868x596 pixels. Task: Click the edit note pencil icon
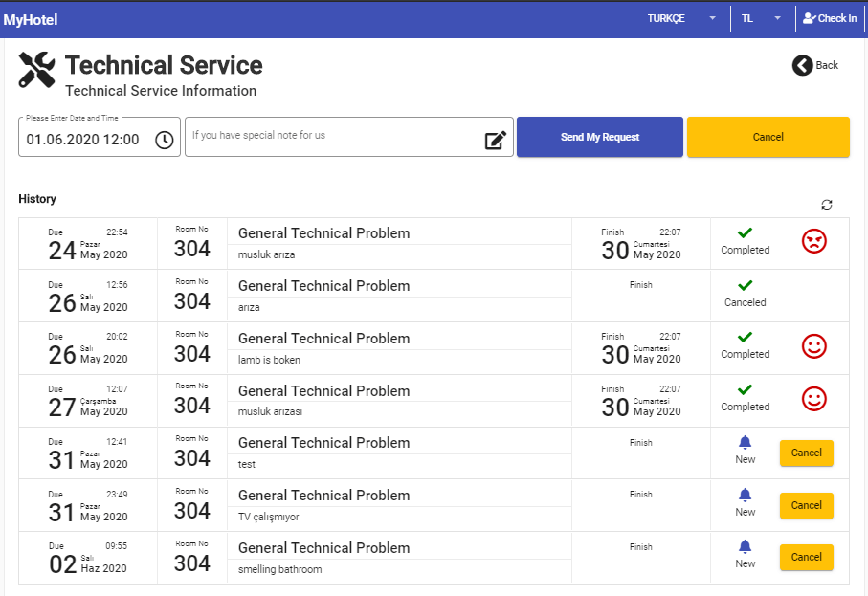coord(495,141)
